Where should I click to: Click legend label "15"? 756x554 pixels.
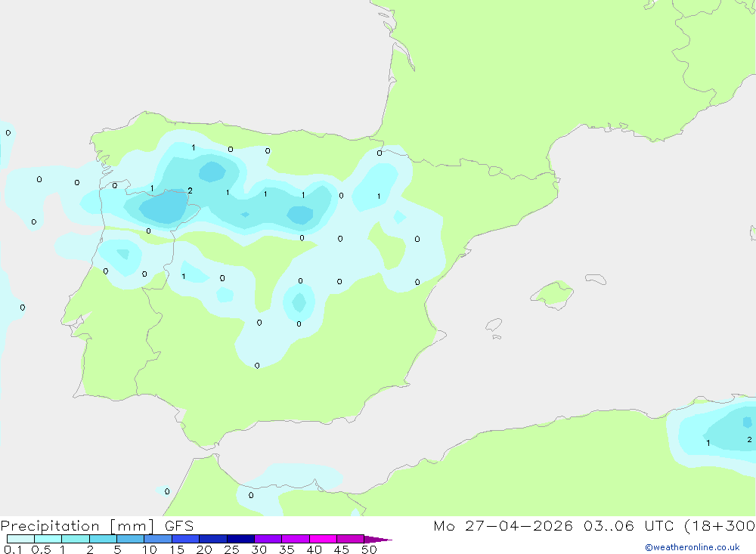tap(176, 549)
